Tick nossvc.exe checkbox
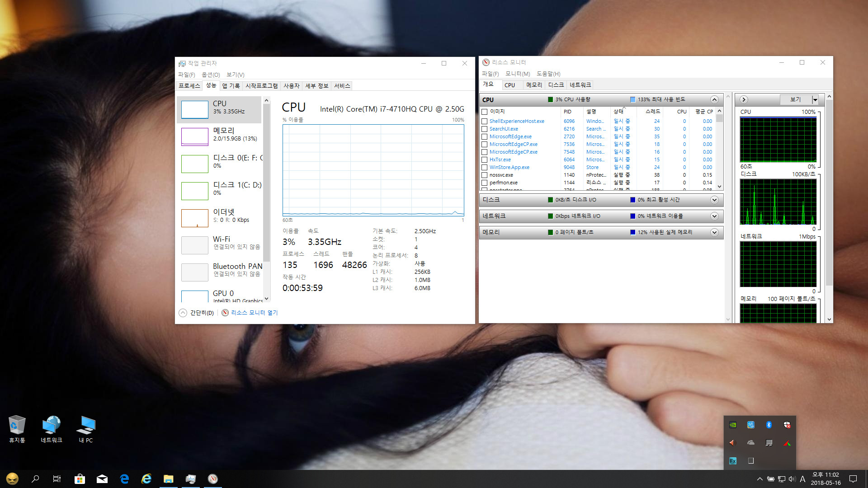This screenshot has width=868, height=488. [x=485, y=175]
